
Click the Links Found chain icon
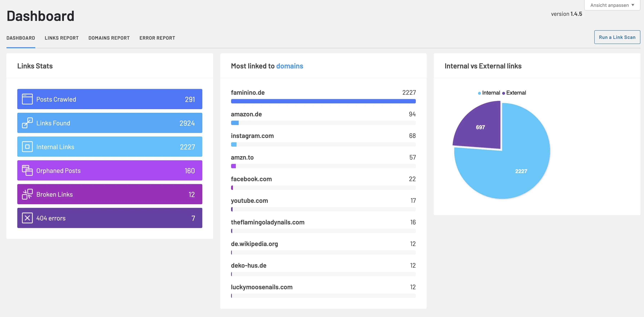[27, 123]
